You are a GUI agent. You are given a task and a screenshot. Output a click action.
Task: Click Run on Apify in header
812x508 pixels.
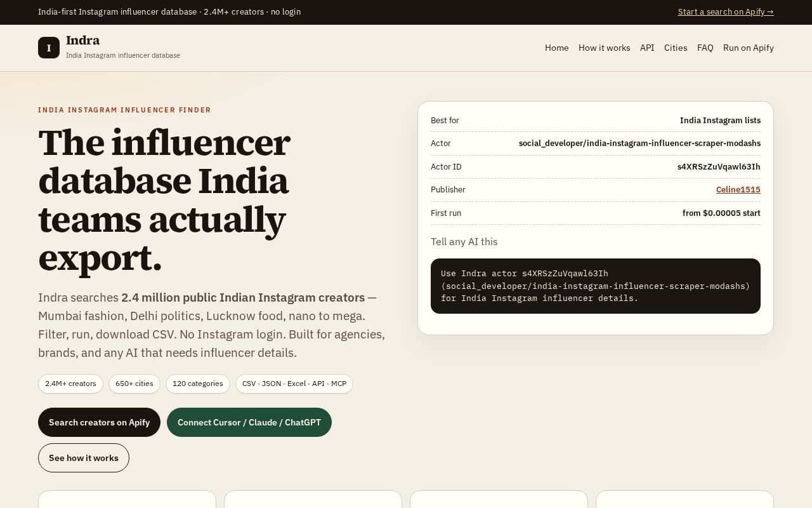(x=749, y=48)
